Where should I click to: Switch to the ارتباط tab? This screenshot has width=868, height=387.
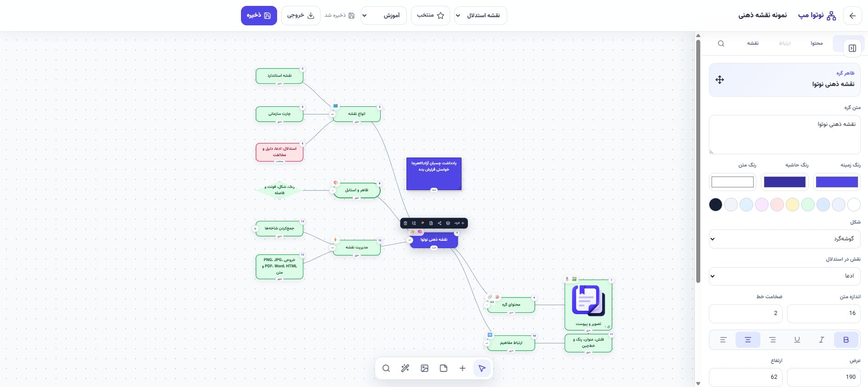[784, 43]
